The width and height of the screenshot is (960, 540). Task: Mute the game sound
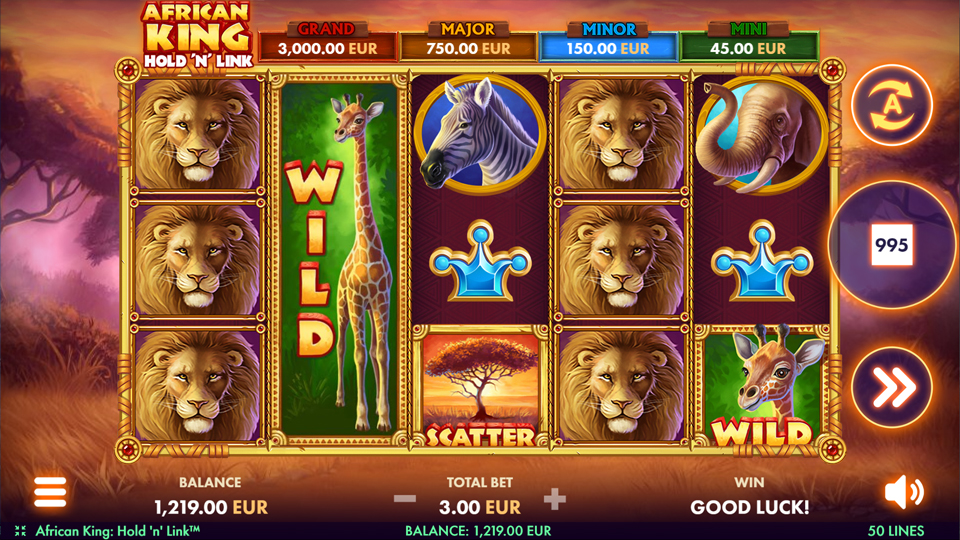click(904, 492)
